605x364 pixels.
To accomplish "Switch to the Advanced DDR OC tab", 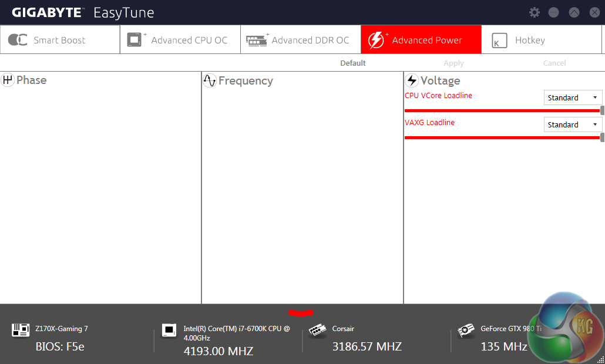I will point(301,40).
